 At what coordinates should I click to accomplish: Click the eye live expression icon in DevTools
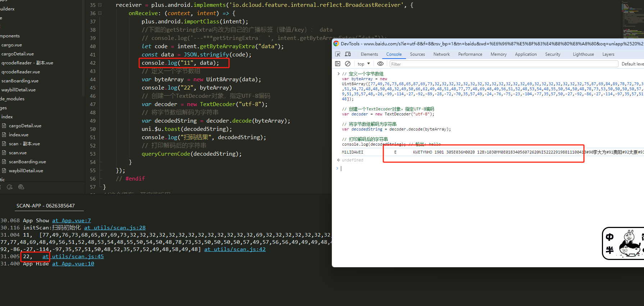point(380,64)
